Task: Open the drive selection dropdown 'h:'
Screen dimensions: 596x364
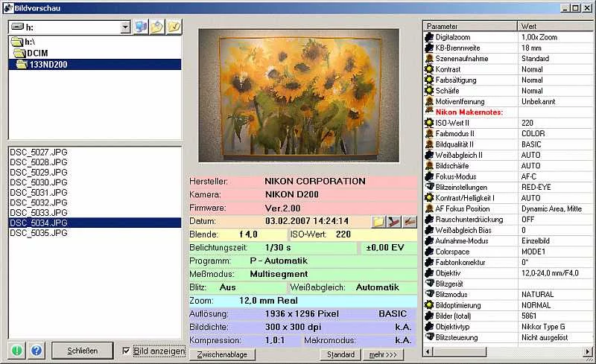Action: pyautogui.click(x=125, y=28)
